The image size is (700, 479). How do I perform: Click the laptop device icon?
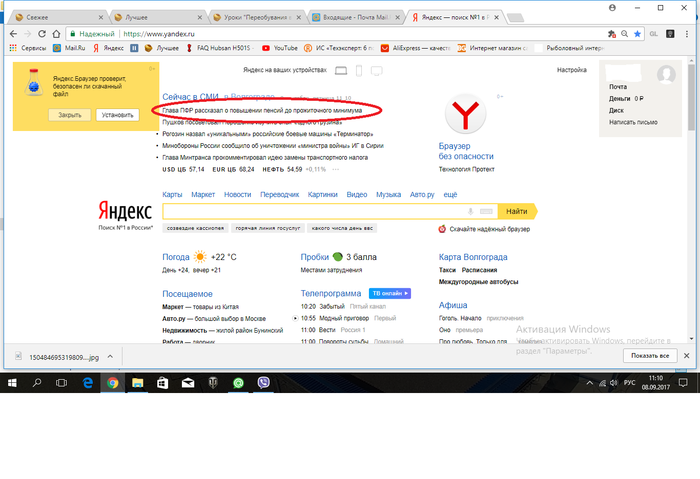pos(341,71)
